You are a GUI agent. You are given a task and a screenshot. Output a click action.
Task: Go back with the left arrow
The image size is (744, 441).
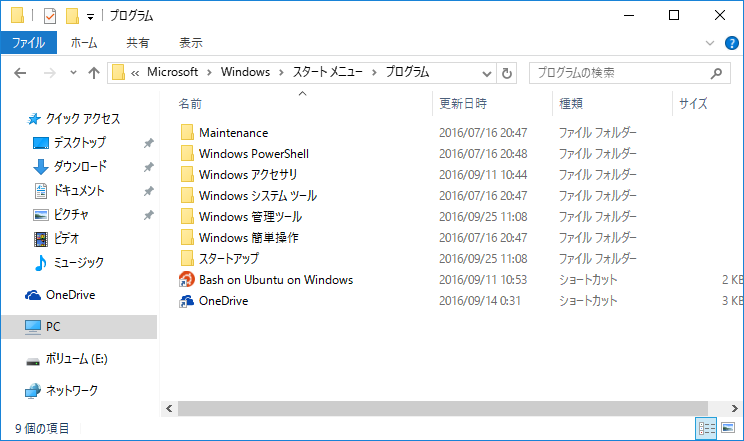click(20, 73)
